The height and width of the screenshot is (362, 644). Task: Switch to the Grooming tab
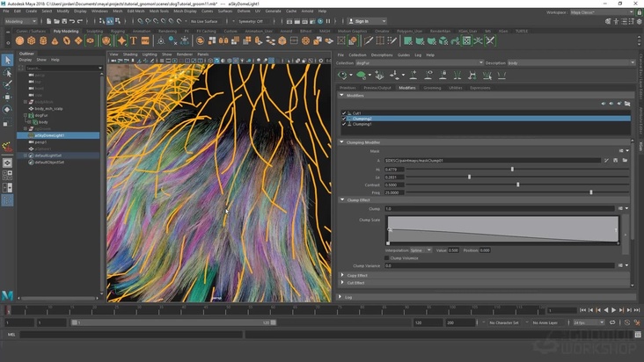[432, 88]
